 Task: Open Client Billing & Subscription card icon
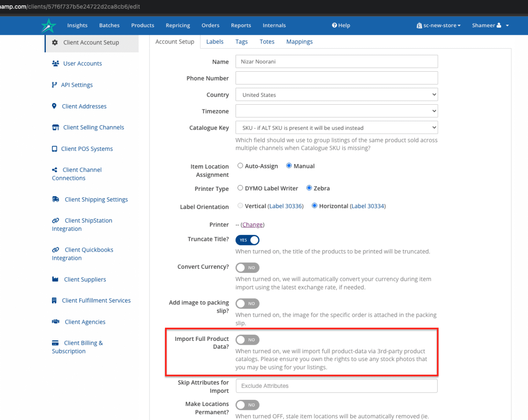coord(55,343)
